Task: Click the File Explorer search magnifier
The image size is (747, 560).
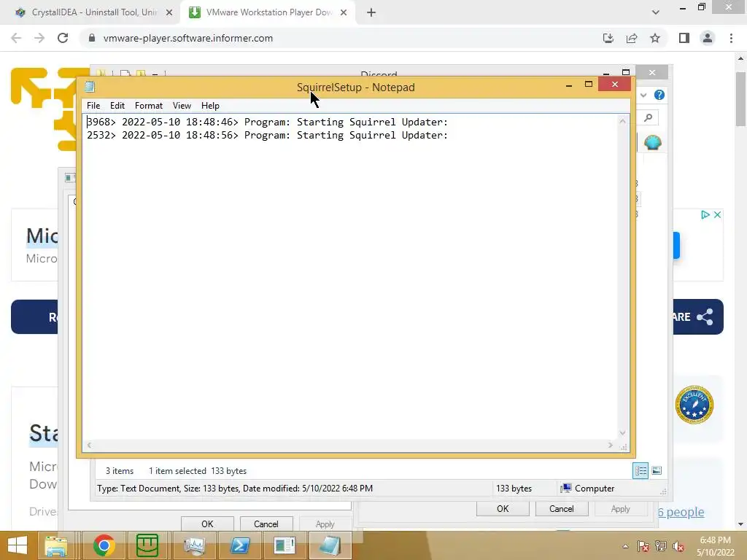Action: pyautogui.click(x=648, y=117)
